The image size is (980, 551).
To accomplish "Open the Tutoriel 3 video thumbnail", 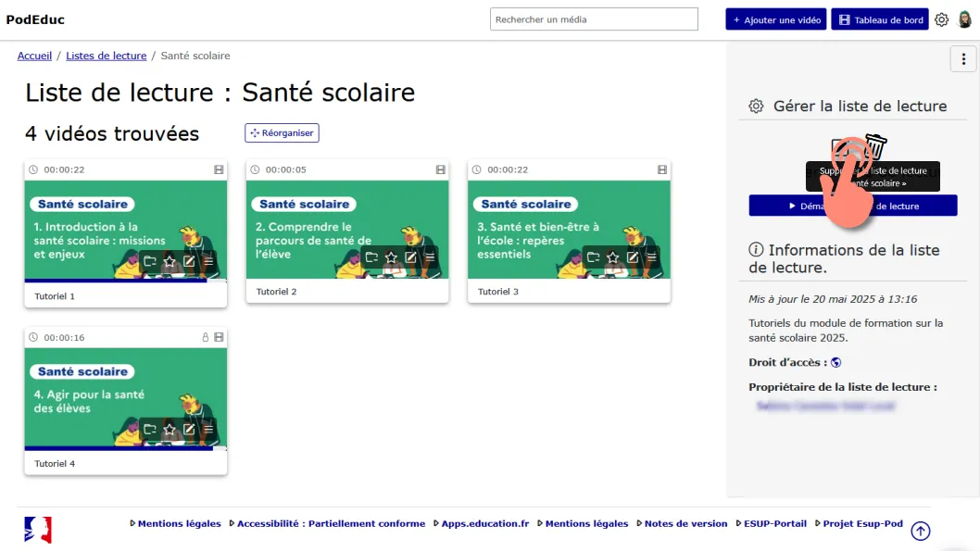I will coord(569,230).
